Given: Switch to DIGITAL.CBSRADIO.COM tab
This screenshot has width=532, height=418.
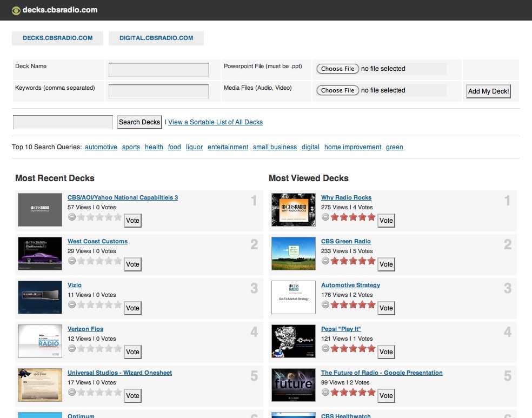Looking at the screenshot, I should coord(156,38).
